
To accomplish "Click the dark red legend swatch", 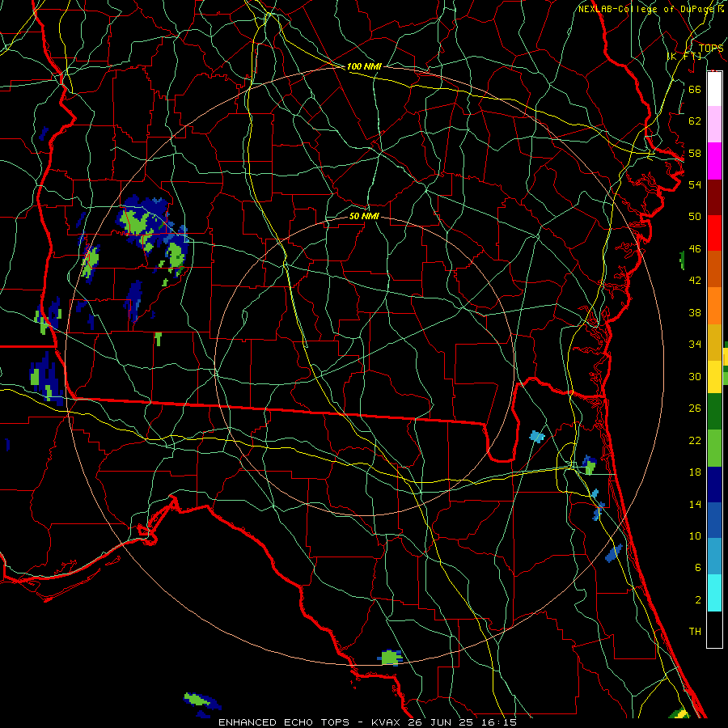I will click(714, 197).
